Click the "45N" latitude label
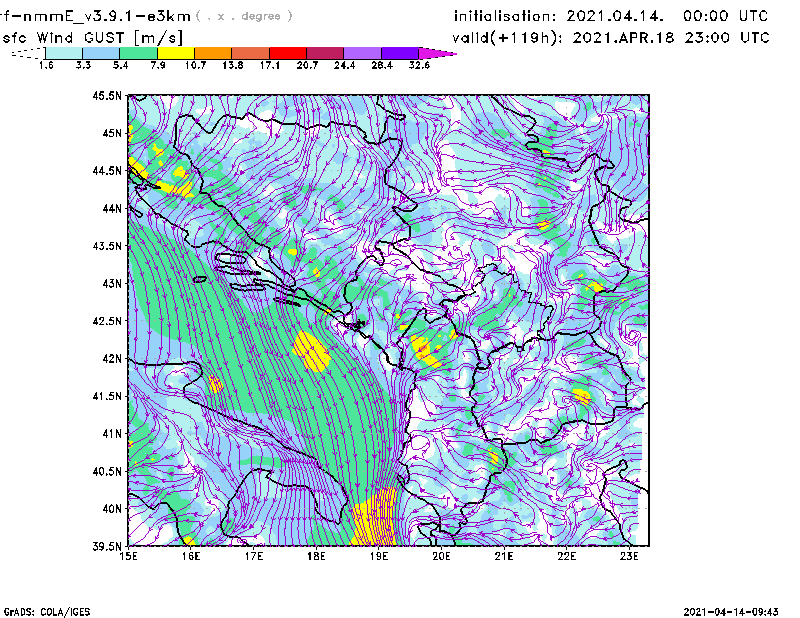800x618 pixels. 112,133
